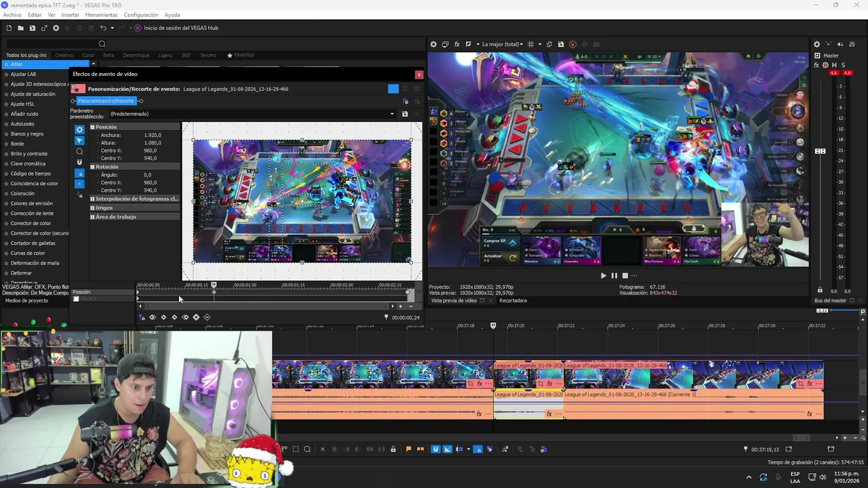Save snapshot to file in the preview
The image size is (868, 488).
click(561, 44)
